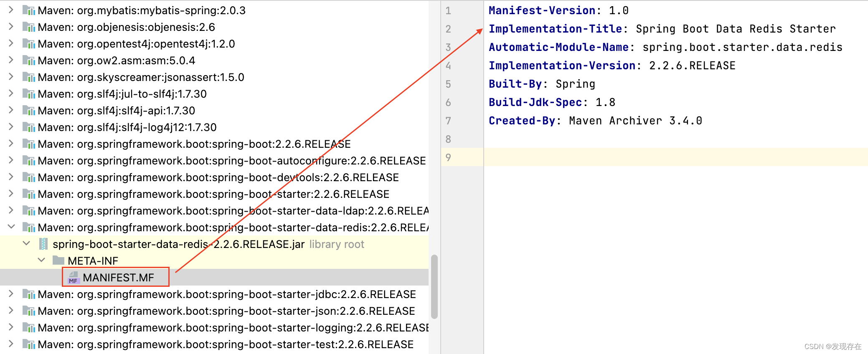
Task: Click the starter-test library icon
Action: (x=28, y=344)
